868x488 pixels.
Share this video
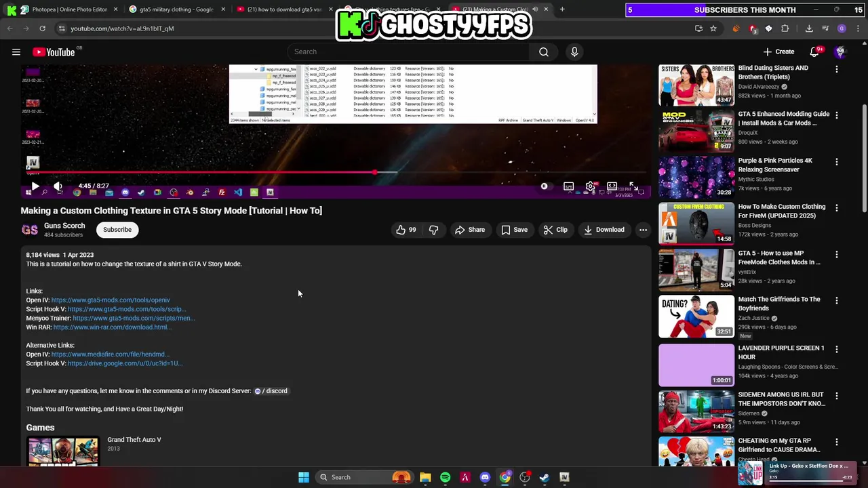pyautogui.click(x=470, y=230)
